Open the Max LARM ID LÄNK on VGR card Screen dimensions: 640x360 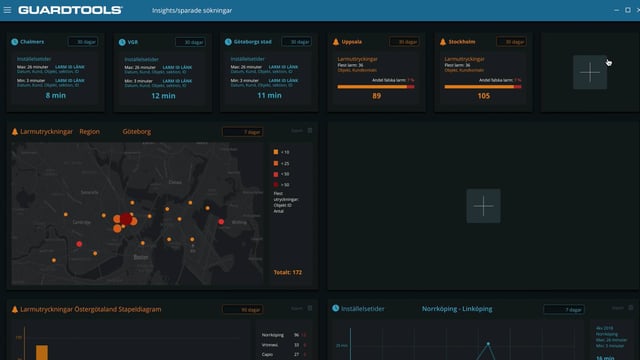pos(177,67)
